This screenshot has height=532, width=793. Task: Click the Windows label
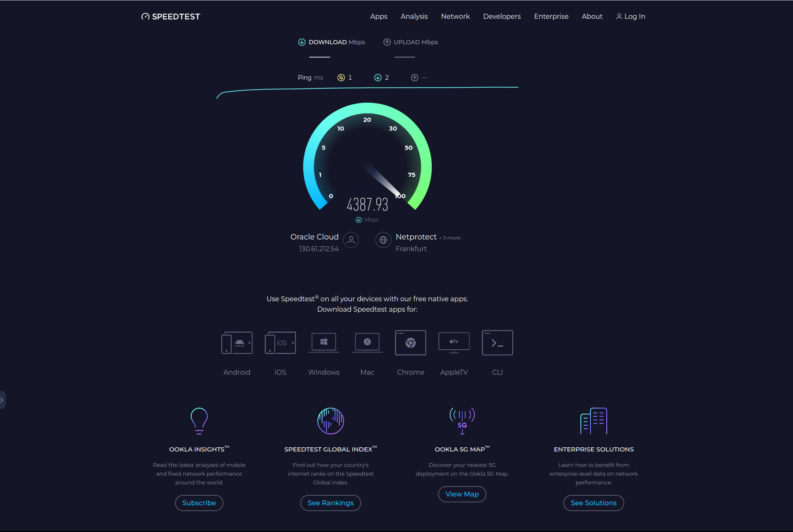point(324,372)
